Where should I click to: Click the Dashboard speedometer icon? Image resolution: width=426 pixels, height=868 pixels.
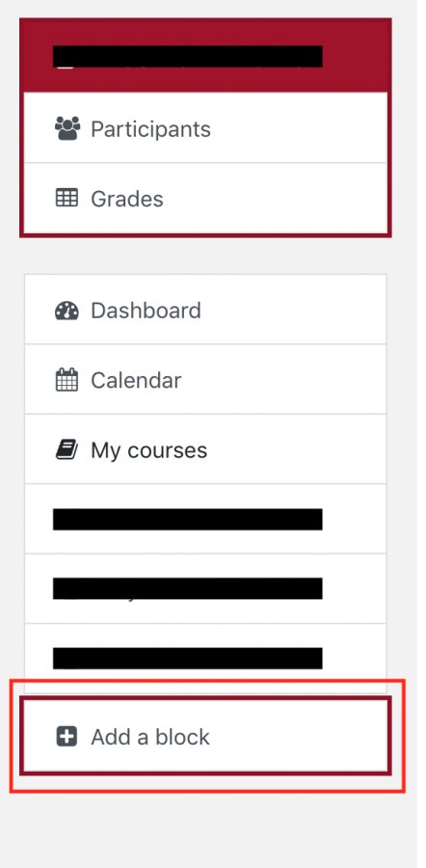(67, 311)
